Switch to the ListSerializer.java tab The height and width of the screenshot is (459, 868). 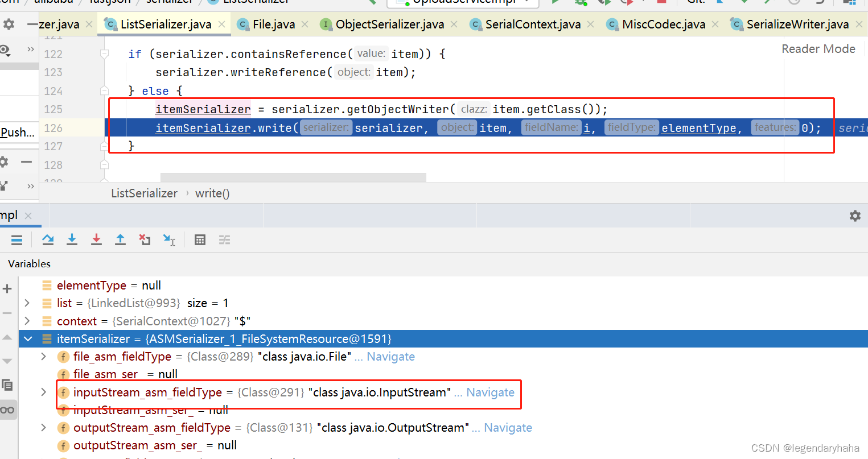[166, 24]
